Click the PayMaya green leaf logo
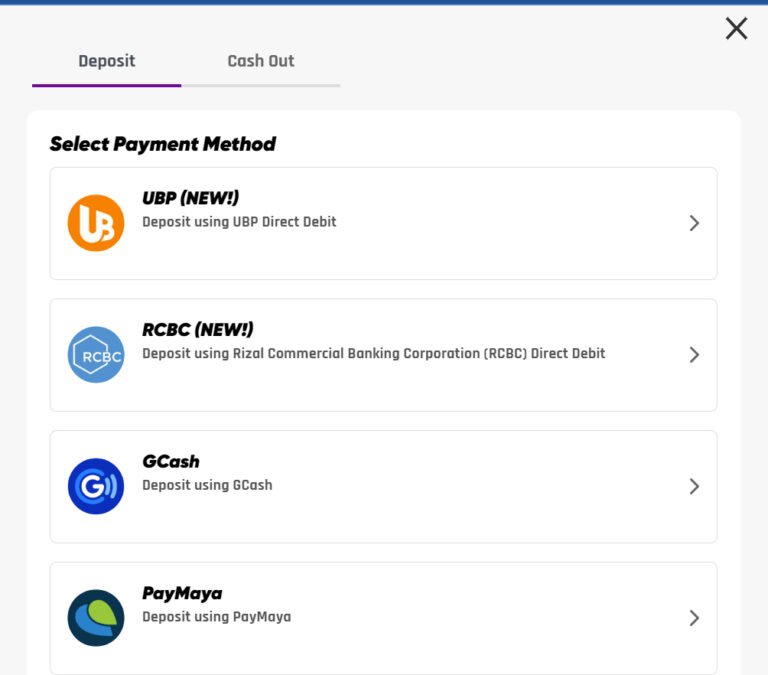768x675 pixels. pos(96,618)
